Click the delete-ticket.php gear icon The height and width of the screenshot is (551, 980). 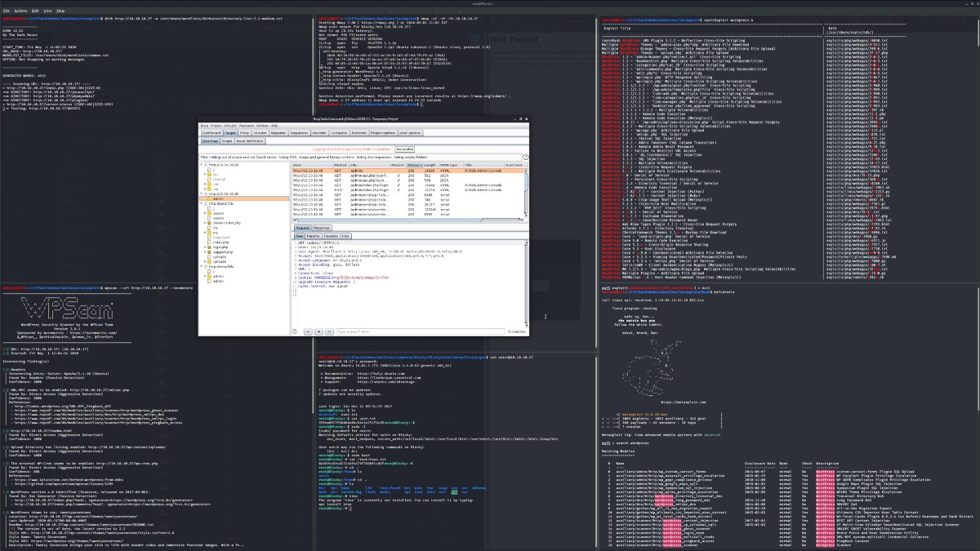click(x=209, y=223)
